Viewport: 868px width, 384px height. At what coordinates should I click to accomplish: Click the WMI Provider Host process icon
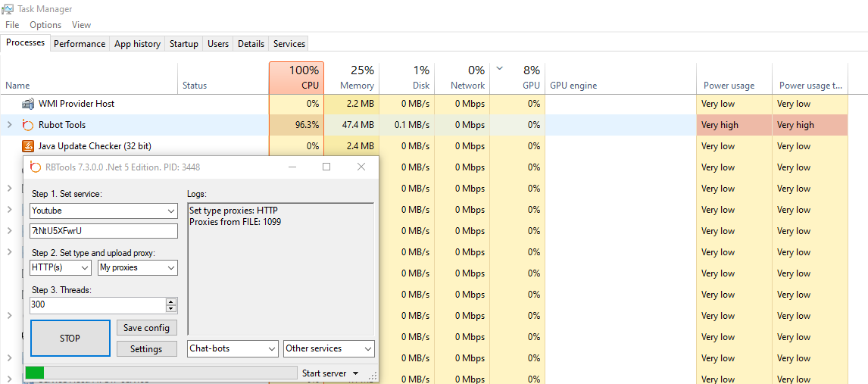coord(28,104)
